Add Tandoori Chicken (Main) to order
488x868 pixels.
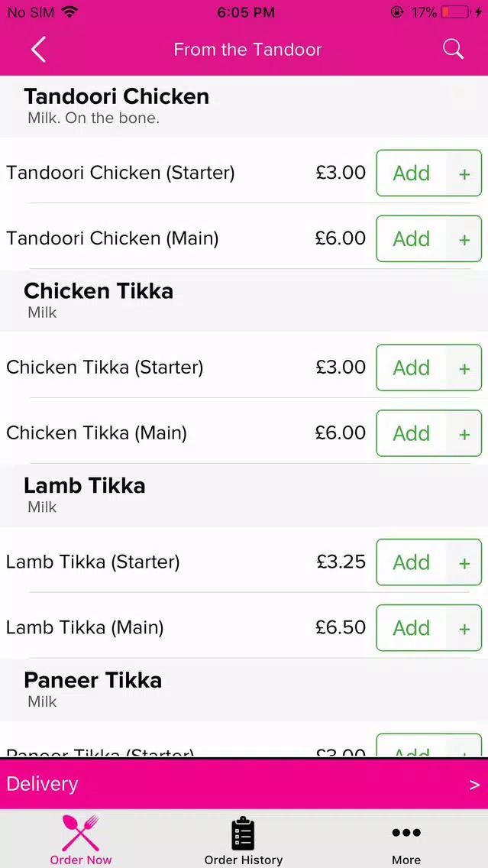coord(411,238)
